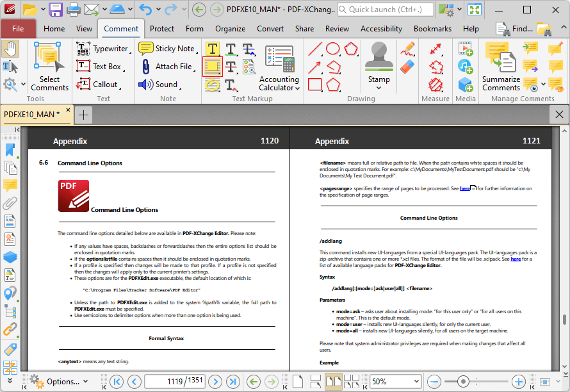Open the Organize ribbon tab
Screen dimensions: 570x392
click(x=230, y=29)
